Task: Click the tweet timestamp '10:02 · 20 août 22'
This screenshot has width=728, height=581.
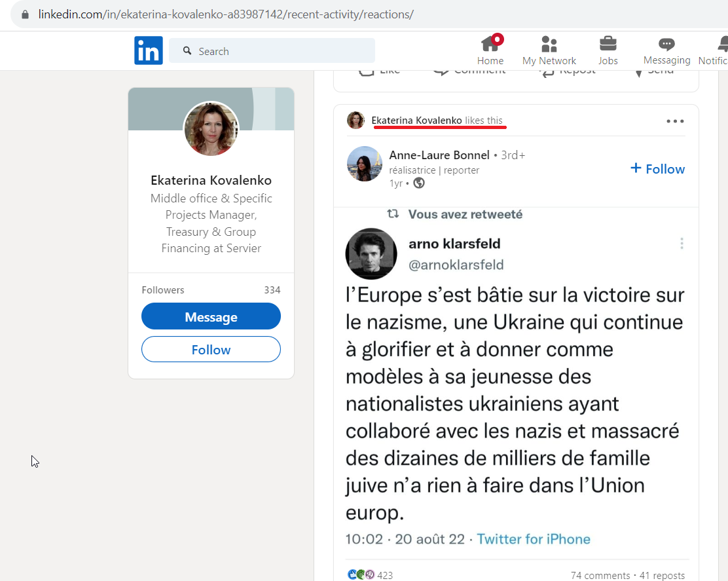Action: pyautogui.click(x=405, y=539)
